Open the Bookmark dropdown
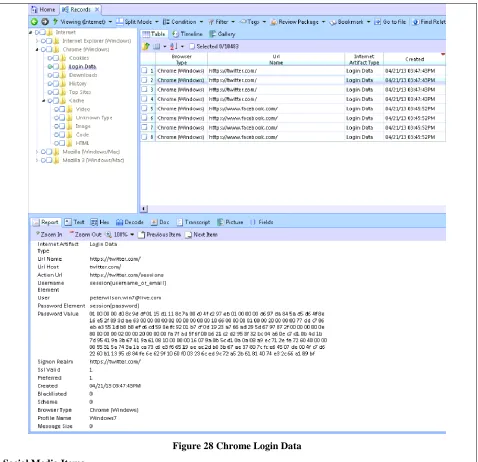The height and width of the screenshot is (462, 478). [368, 22]
